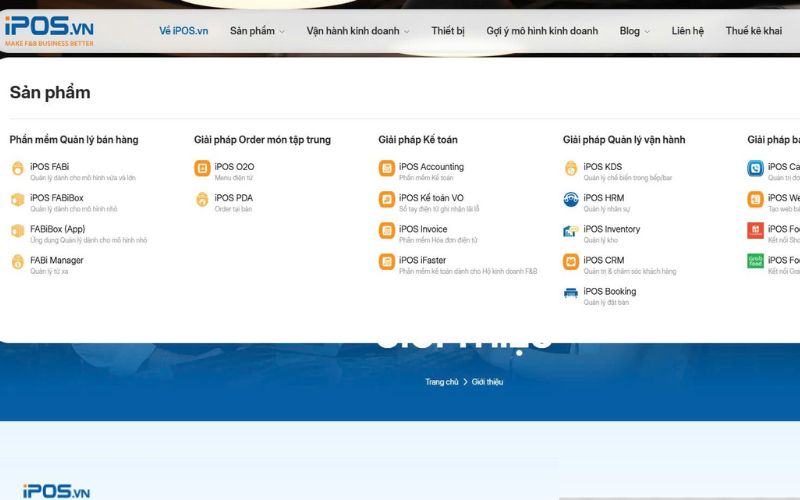Click the iPOS O2O menu icon

click(x=202, y=169)
